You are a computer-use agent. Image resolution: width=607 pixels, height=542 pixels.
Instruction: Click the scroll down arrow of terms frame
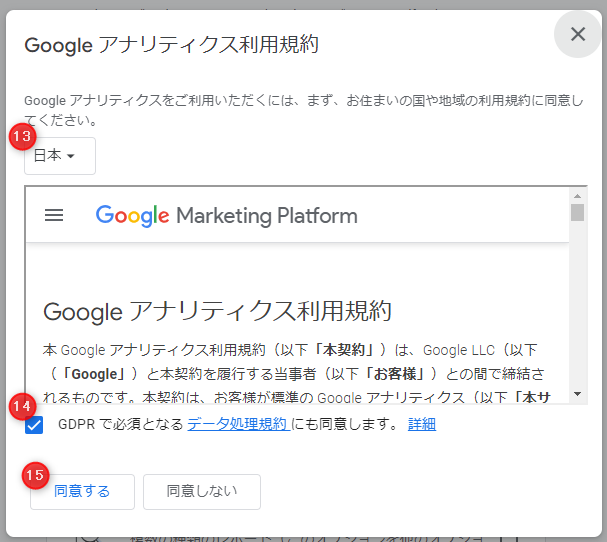click(577, 394)
